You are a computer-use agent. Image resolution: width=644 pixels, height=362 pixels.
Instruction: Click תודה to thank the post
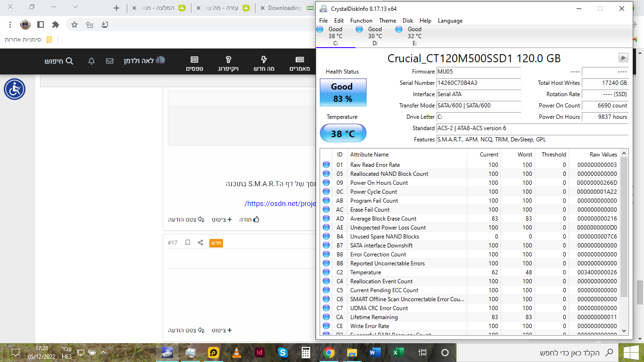click(250, 219)
